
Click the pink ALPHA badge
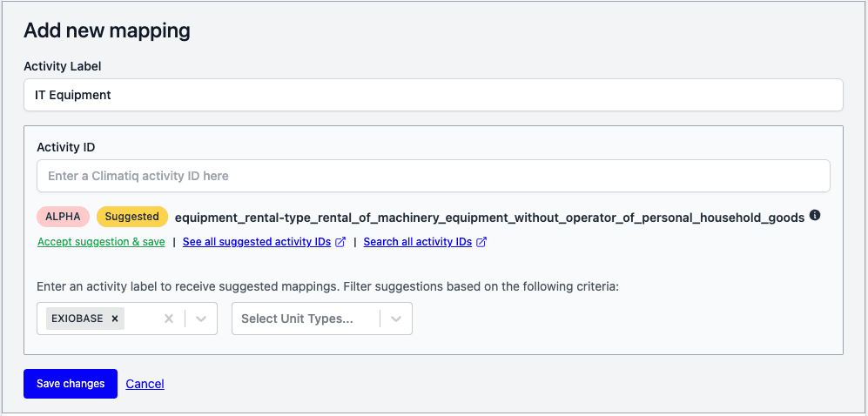63,217
